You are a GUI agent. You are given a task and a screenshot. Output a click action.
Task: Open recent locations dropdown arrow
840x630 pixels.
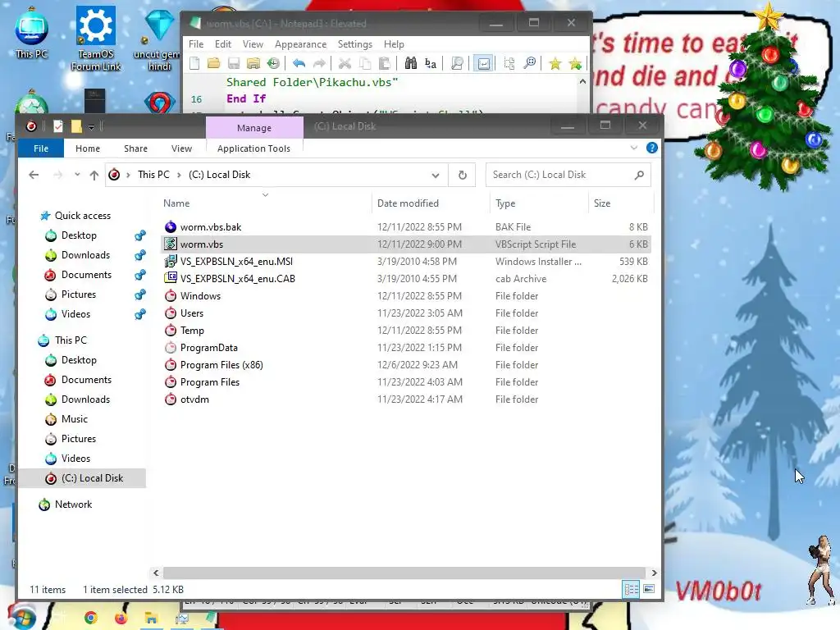77,175
